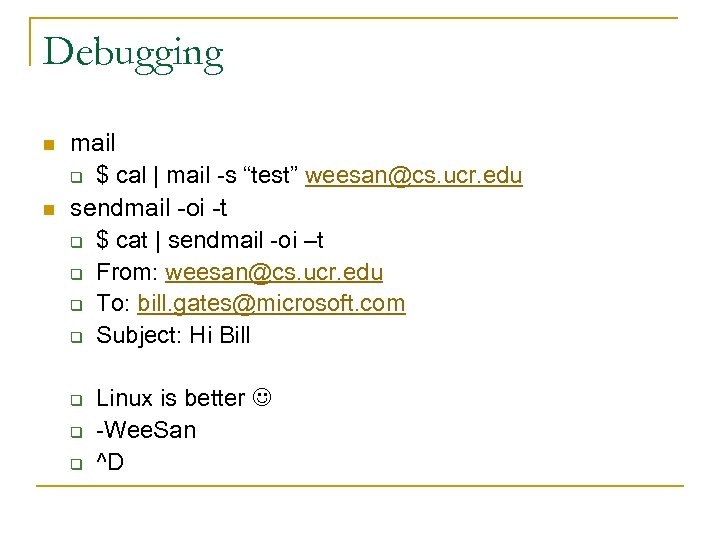Select the hollow bullet before "-WeeSan"
Image resolution: width=720 pixels, height=540 pixels.
tap(75, 433)
